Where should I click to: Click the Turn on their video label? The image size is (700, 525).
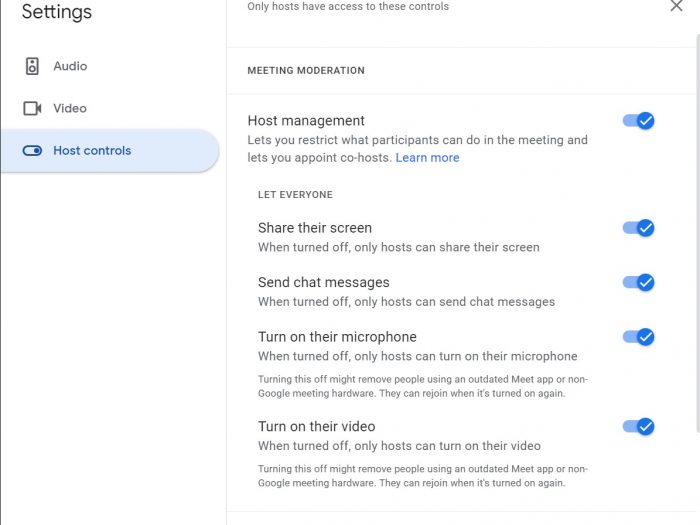tap(317, 426)
